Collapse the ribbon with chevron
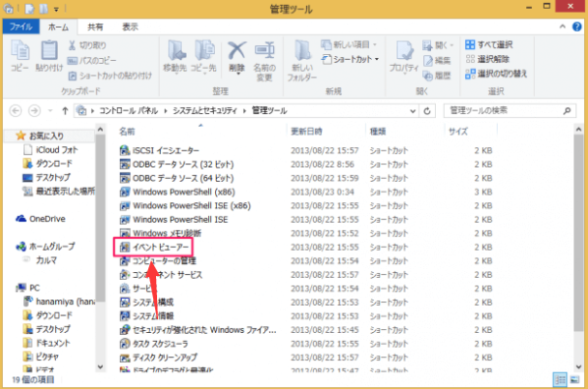The width and height of the screenshot is (588, 389). coord(562,27)
